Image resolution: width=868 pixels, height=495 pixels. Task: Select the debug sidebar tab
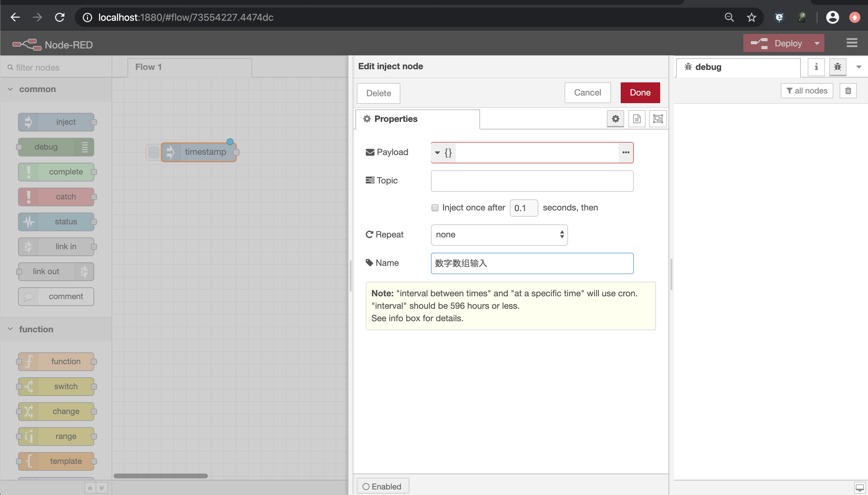coord(738,67)
